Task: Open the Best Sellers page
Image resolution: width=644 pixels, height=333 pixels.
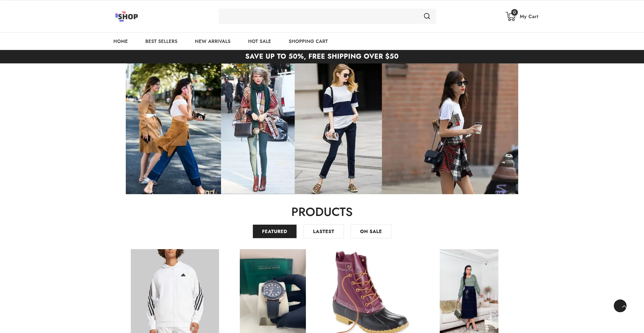Action: pyautogui.click(x=161, y=41)
